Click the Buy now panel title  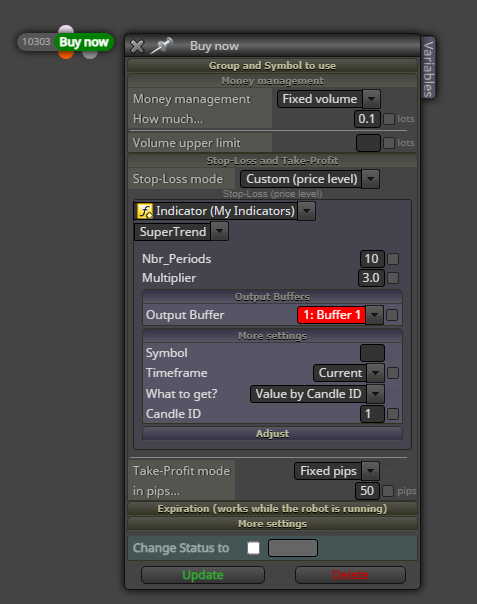[x=214, y=46]
